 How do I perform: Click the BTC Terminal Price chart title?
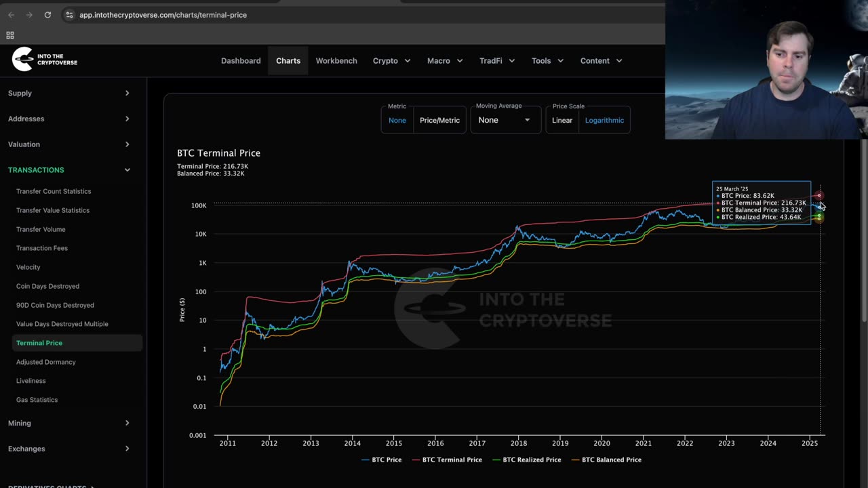(218, 153)
